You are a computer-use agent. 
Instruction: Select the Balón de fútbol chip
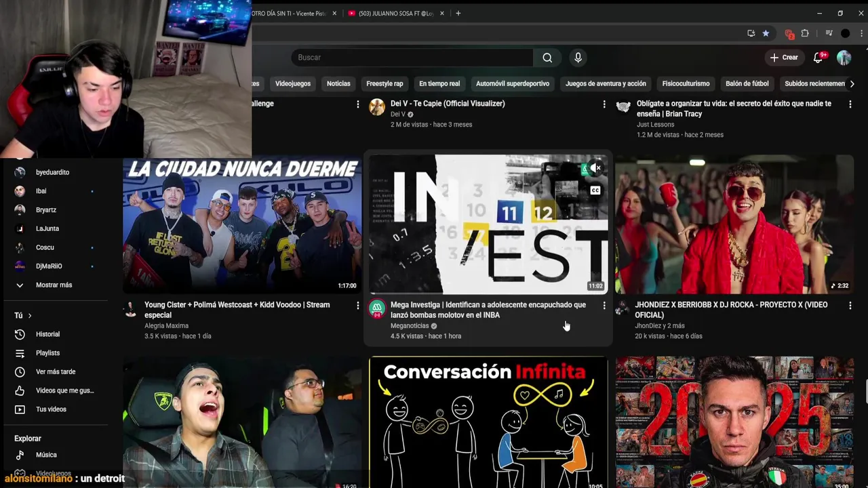747,83
